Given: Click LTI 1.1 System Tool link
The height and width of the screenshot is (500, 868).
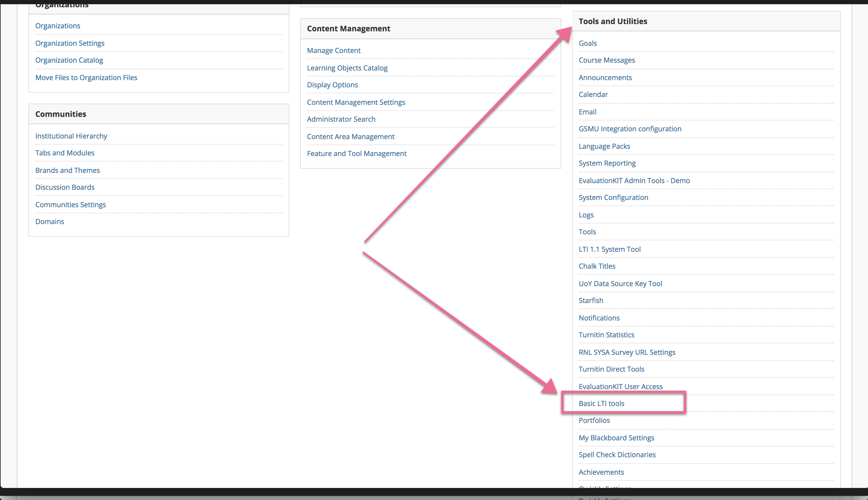Looking at the screenshot, I should [609, 249].
